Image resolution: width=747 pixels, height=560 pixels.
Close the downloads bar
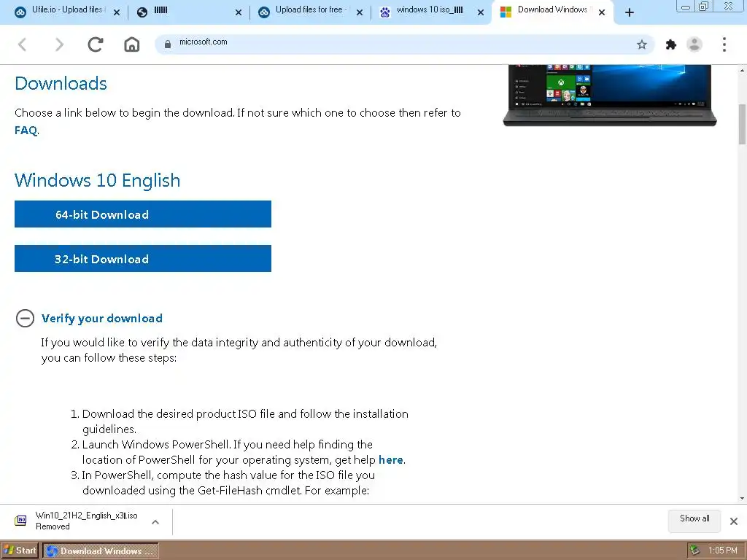(x=734, y=521)
